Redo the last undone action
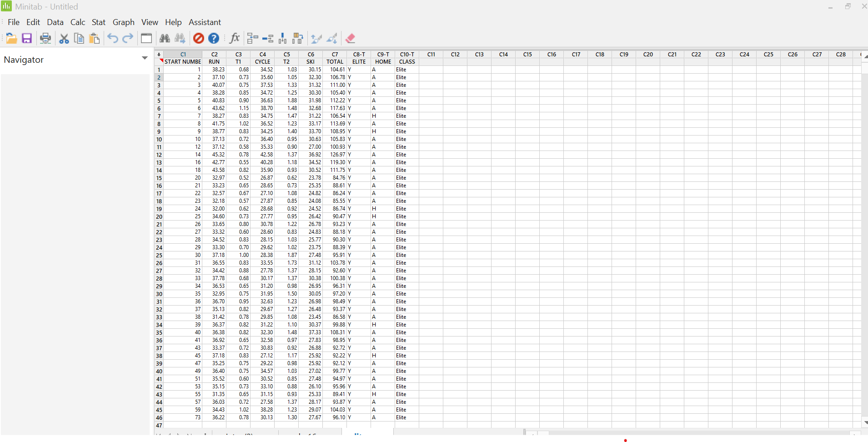868x442 pixels. (128, 38)
